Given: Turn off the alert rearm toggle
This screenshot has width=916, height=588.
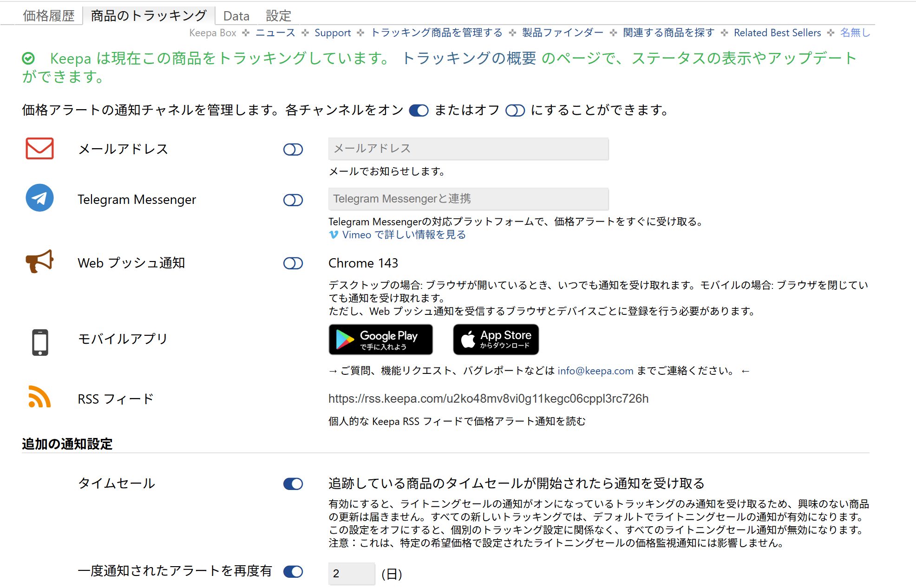Looking at the screenshot, I should point(293,572).
